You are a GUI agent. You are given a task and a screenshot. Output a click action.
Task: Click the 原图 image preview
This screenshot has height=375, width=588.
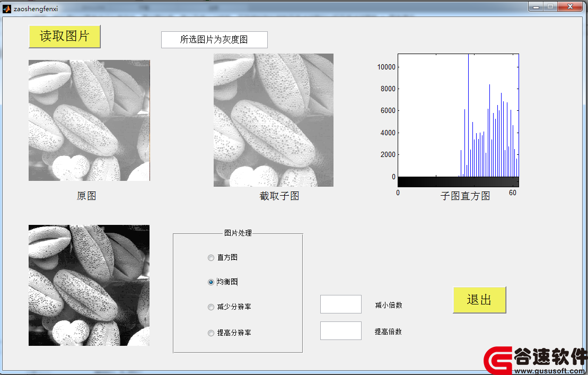89,120
